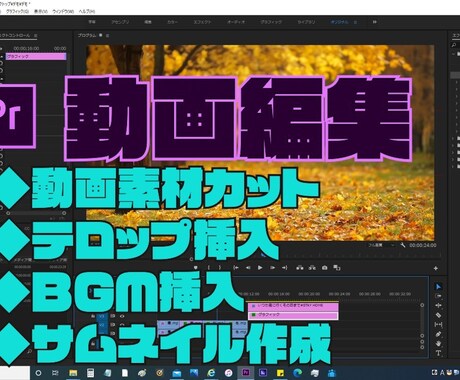Click the 00:00:24:00 duration timecode
Image resolution: width=460 pixels, height=380 pixels.
tap(423, 245)
